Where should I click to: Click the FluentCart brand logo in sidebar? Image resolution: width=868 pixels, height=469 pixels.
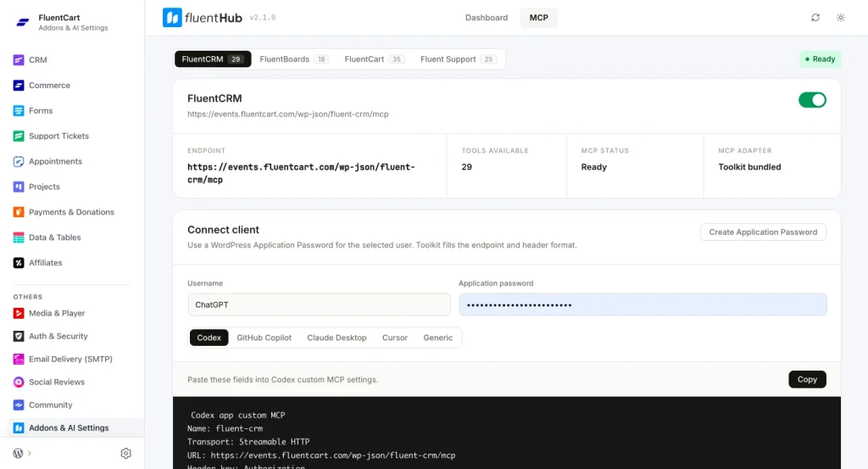[x=23, y=22]
